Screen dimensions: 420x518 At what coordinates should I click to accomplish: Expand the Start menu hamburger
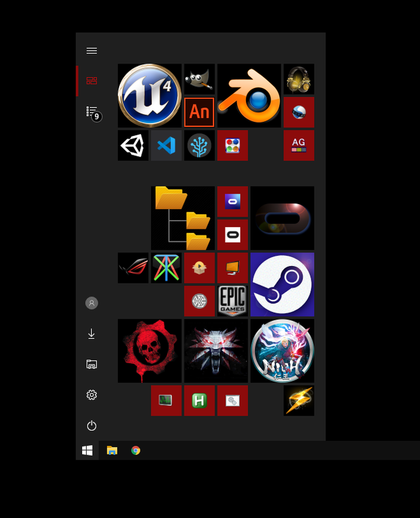pyautogui.click(x=92, y=51)
